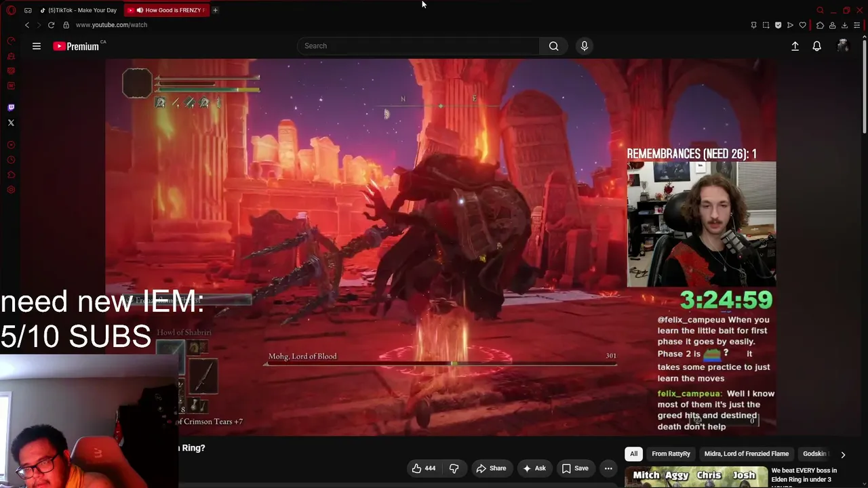Open a new browser tab
The image size is (868, 488).
[215, 10]
